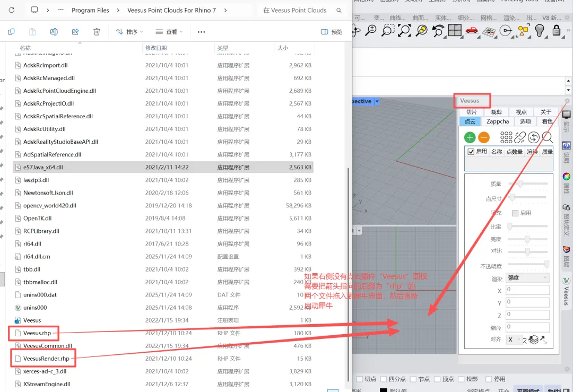Screen dimensions: 573x392
Task: Select the Set CPlane grid icon
Action: tap(489, 31)
